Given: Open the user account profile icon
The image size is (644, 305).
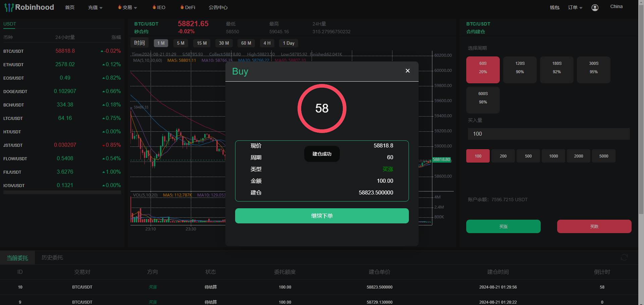Looking at the screenshot, I should [595, 7].
